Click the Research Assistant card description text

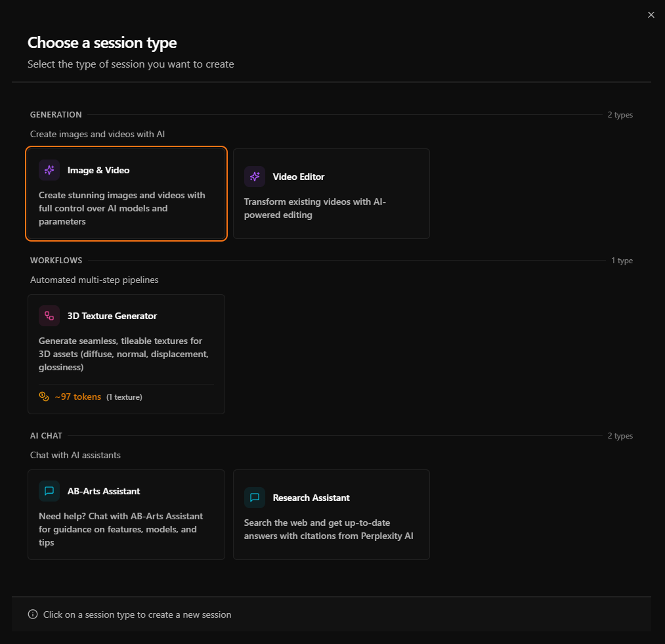328,529
